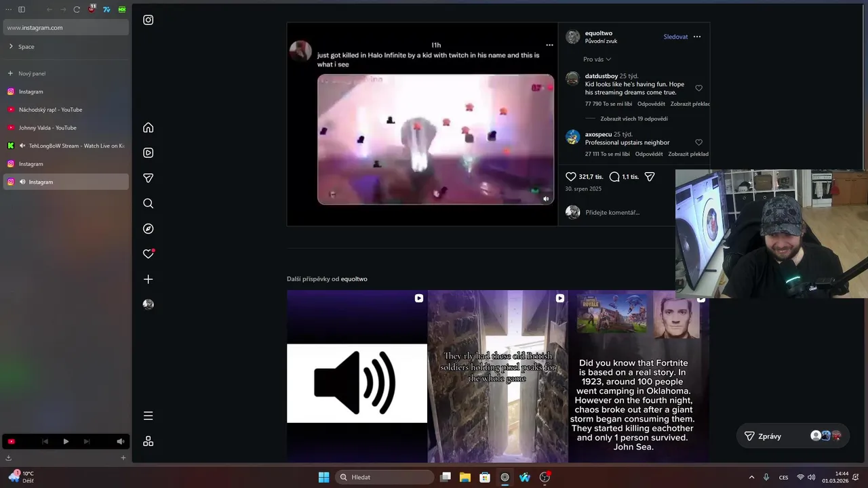Click the browser address bar www.instagram.com
Image resolution: width=868 pixels, height=488 pixels.
click(66, 28)
